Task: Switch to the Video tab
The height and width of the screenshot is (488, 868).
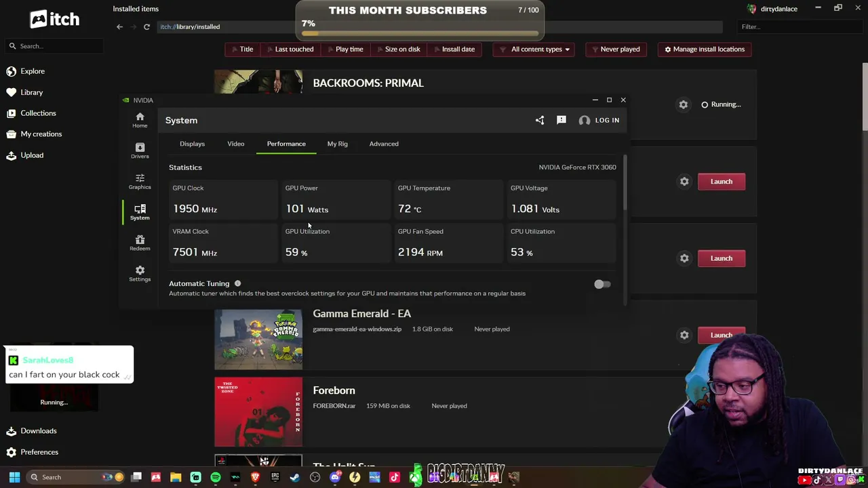Action: click(236, 144)
